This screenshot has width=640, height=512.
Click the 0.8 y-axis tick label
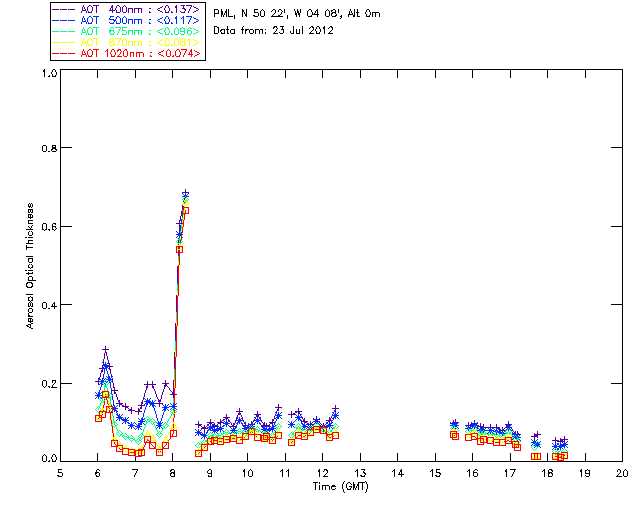tap(49, 148)
